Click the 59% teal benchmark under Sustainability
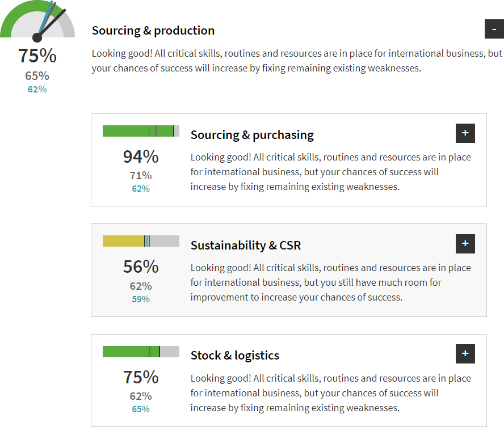This screenshot has height=427, width=504. click(141, 299)
